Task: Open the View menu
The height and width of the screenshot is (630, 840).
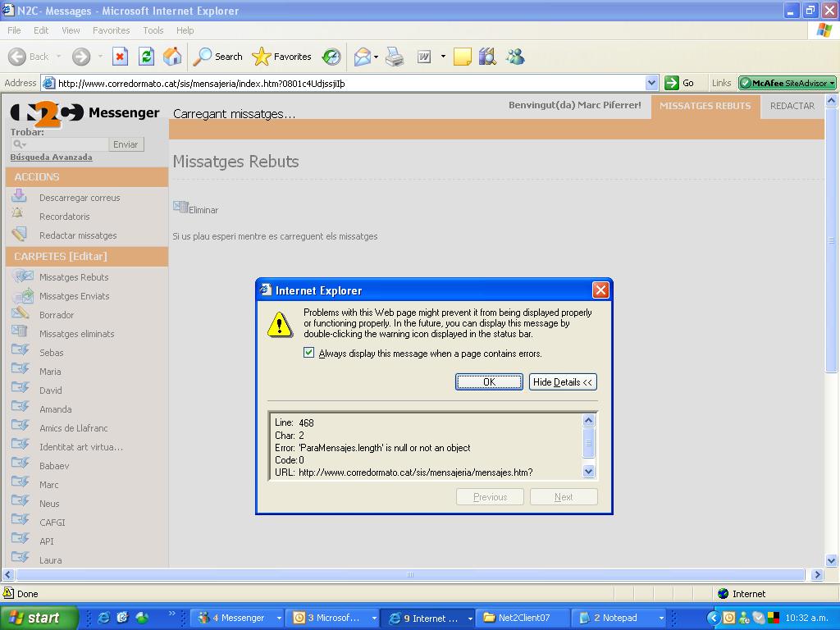Action: coord(71,30)
